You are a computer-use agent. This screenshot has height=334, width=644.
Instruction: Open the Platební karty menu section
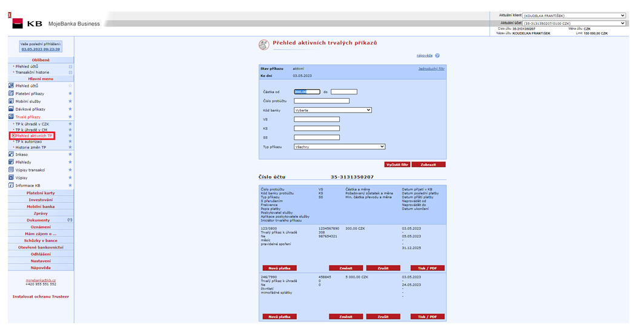41,193
